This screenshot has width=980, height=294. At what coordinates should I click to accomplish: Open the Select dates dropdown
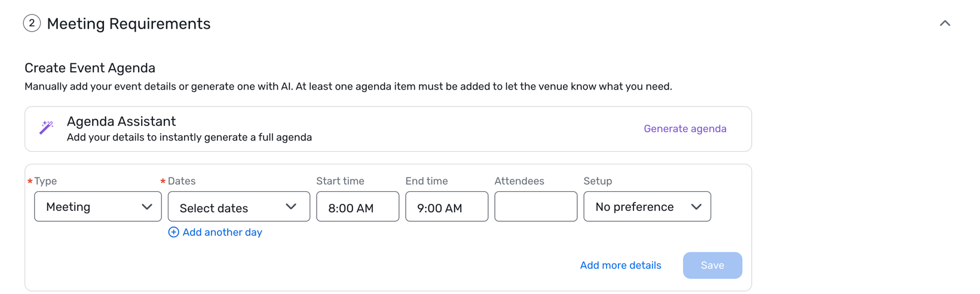click(x=239, y=207)
